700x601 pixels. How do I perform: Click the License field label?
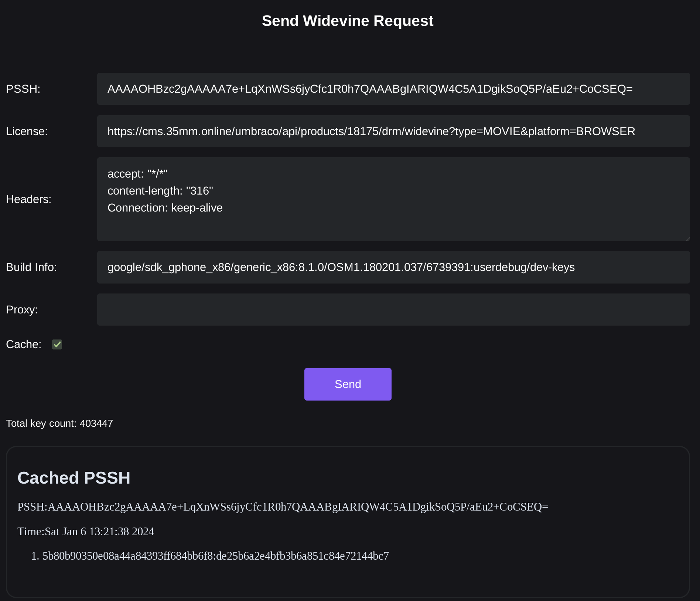(27, 131)
